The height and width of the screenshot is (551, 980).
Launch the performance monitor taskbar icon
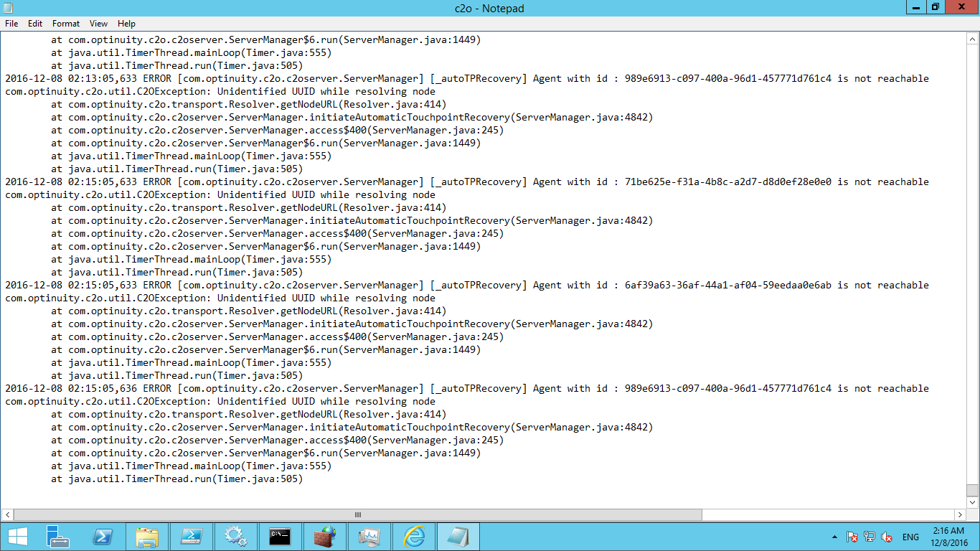[x=369, y=537]
